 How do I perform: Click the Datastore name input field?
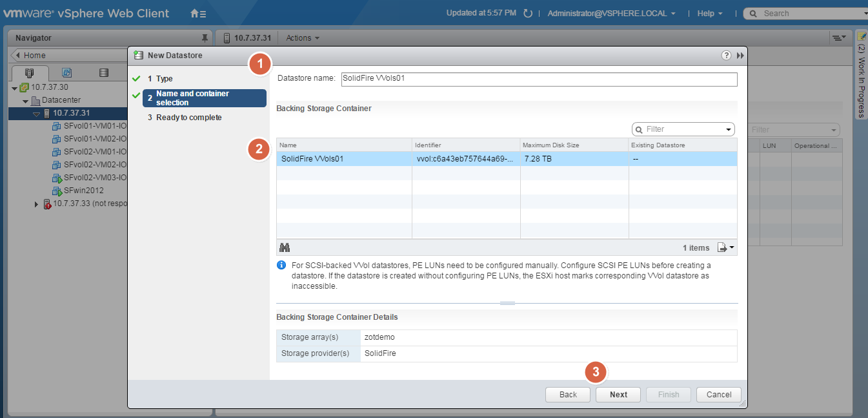(539, 79)
